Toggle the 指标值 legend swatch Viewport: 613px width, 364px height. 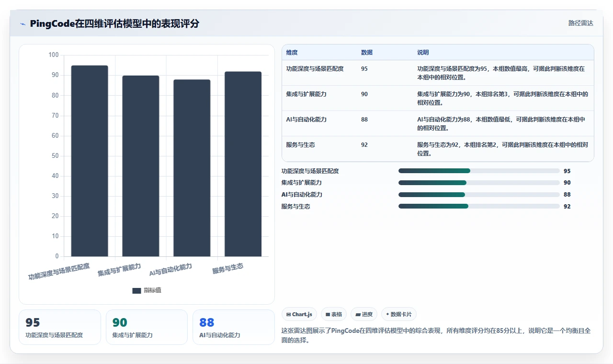[x=136, y=290]
